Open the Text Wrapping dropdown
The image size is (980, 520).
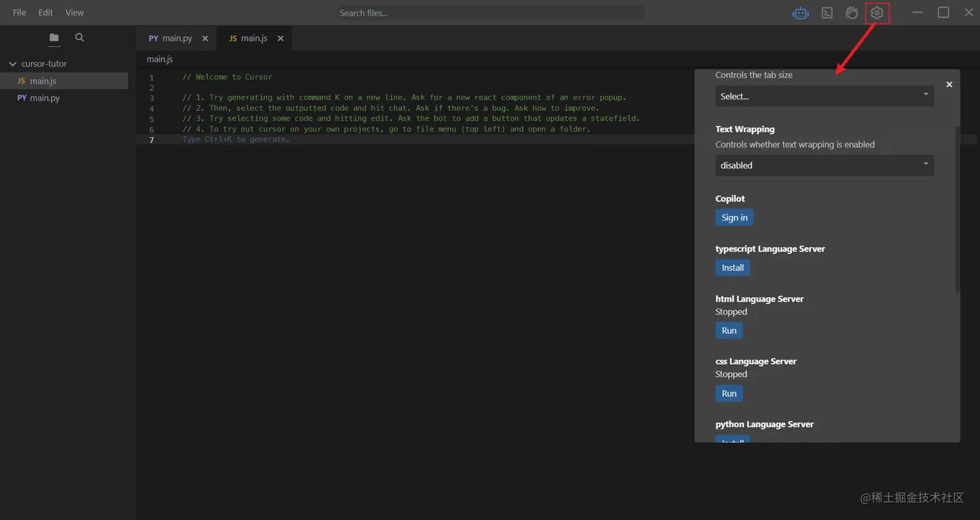pos(824,165)
